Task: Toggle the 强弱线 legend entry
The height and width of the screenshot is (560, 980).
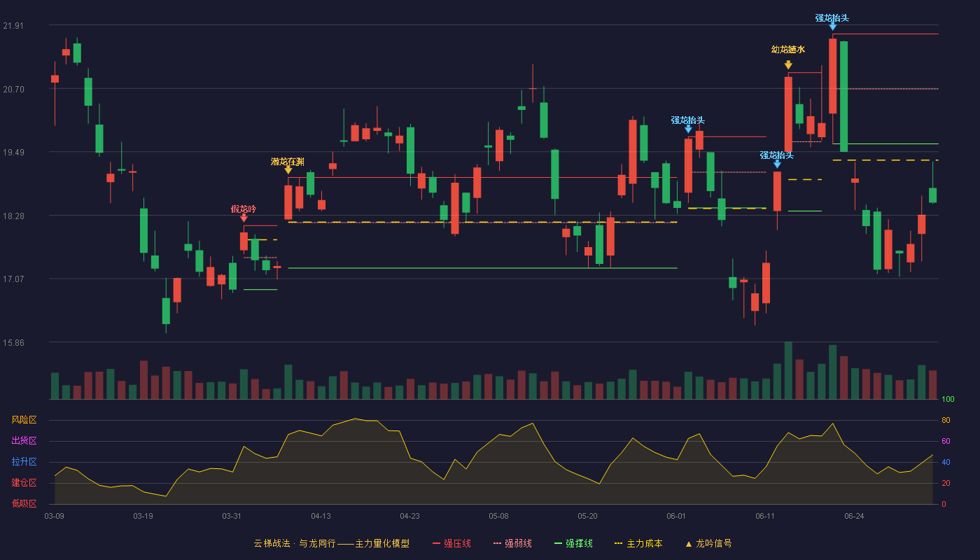Action: click(512, 543)
